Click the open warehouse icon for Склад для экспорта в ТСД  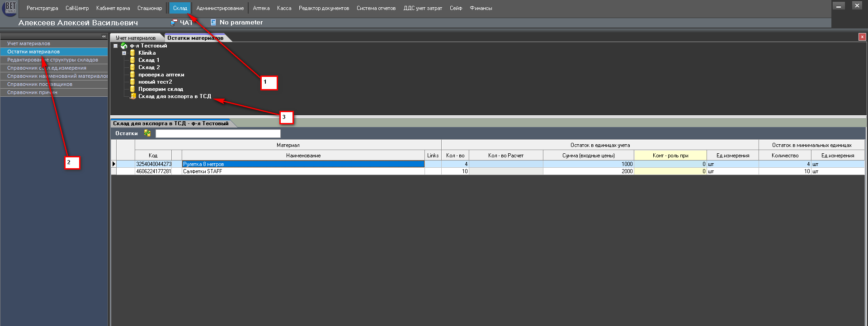tap(133, 96)
